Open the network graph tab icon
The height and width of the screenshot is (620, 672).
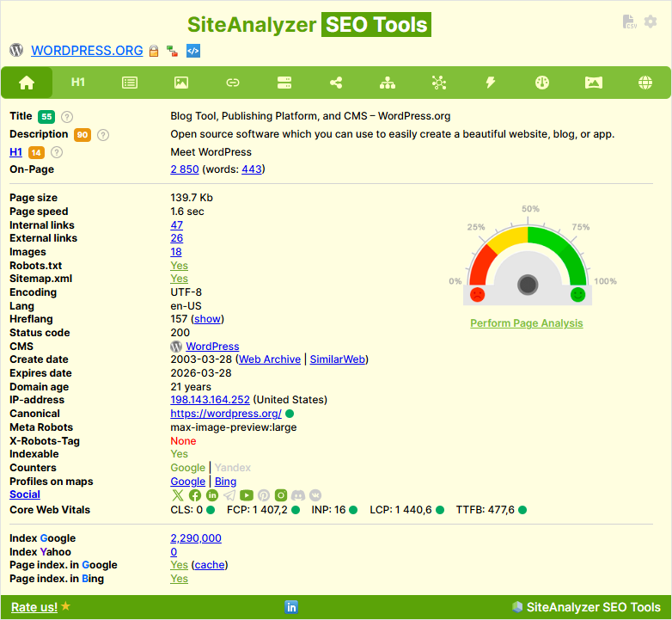click(439, 83)
